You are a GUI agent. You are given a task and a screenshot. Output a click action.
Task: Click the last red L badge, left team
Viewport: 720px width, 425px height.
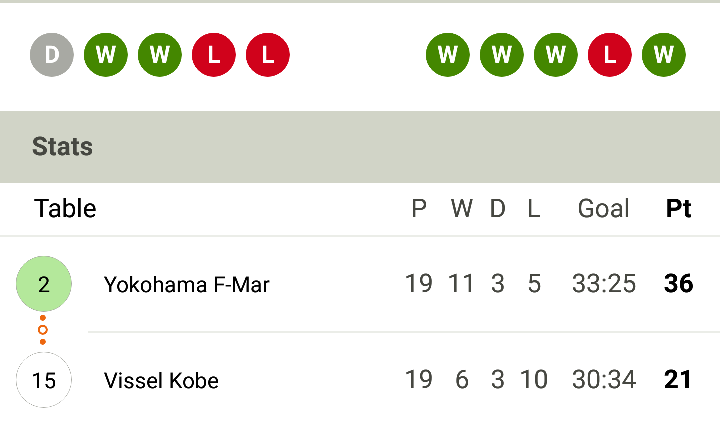[x=268, y=55]
